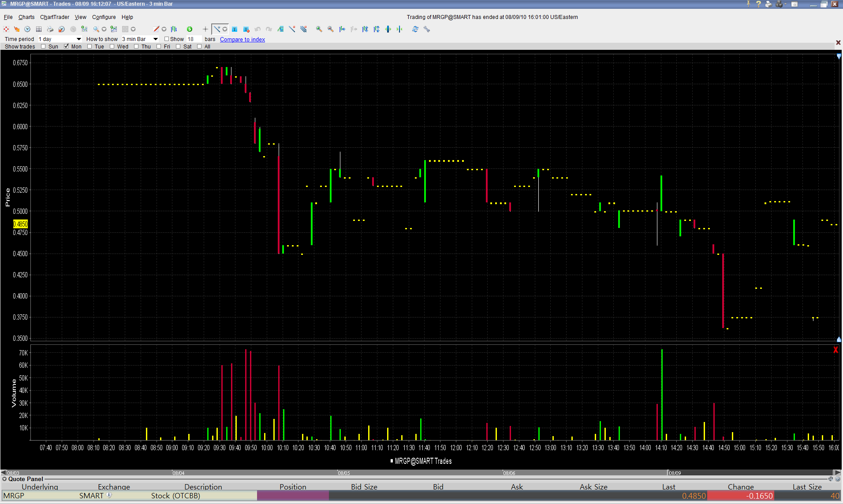Tick the Show bars checkbox
Image resolution: width=843 pixels, height=504 pixels.
point(167,39)
